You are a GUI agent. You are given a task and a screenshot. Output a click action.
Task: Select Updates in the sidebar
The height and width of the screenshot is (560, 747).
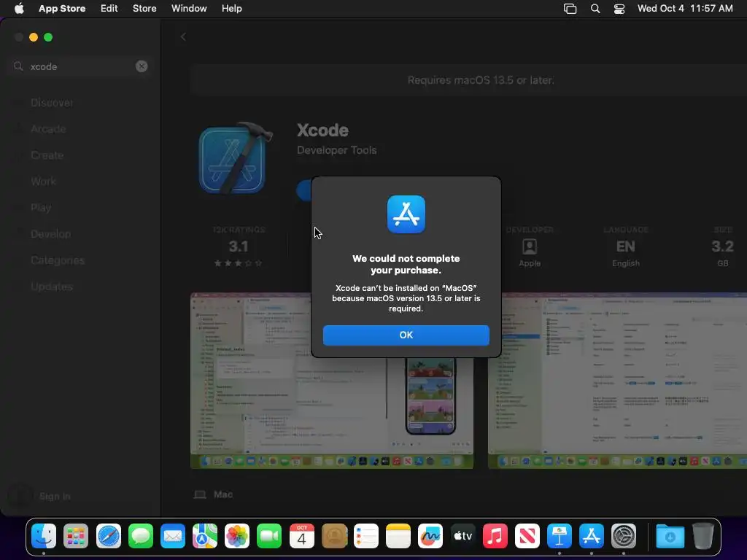(52, 287)
